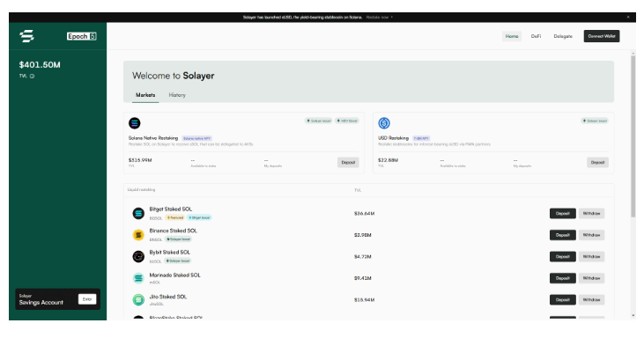
Task: Click the Jito Staked SOL icon
Action: 138,300
